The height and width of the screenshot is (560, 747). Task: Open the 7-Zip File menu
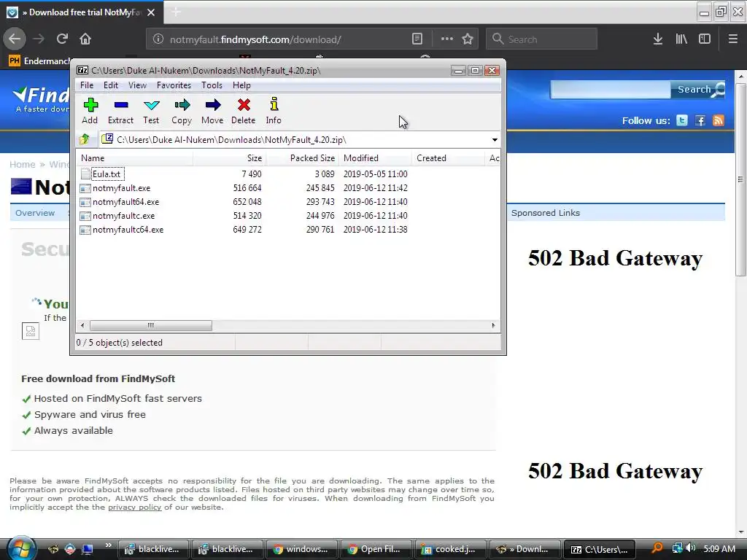point(87,85)
